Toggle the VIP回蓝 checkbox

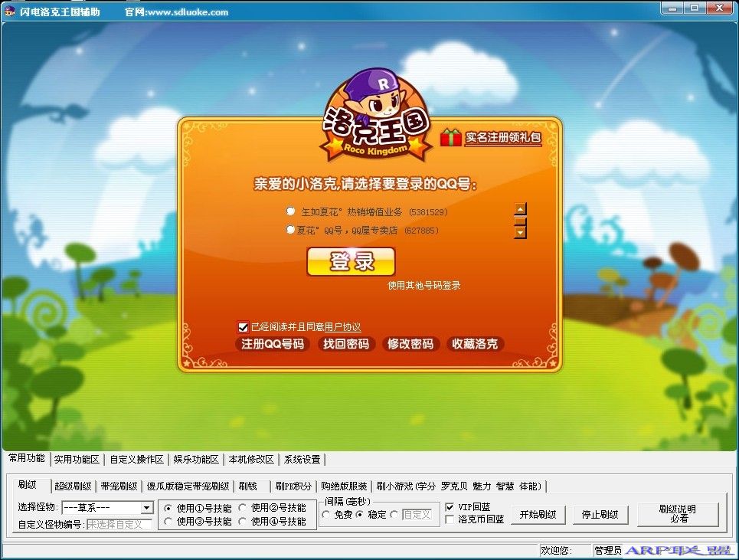[x=450, y=507]
